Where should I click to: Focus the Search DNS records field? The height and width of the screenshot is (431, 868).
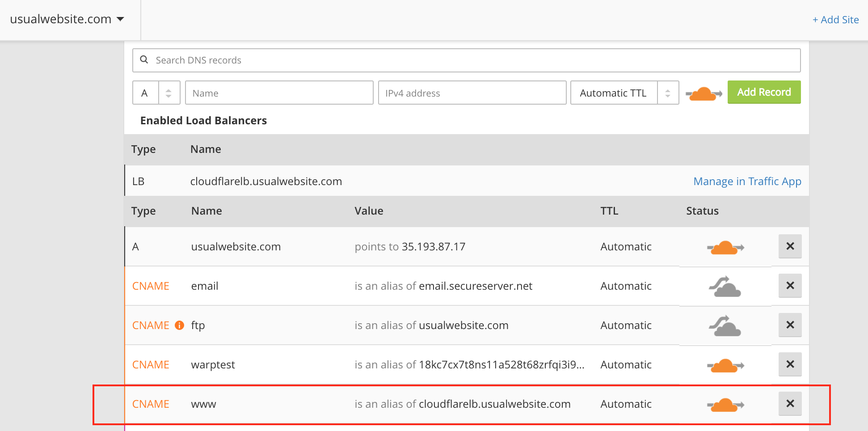click(466, 60)
